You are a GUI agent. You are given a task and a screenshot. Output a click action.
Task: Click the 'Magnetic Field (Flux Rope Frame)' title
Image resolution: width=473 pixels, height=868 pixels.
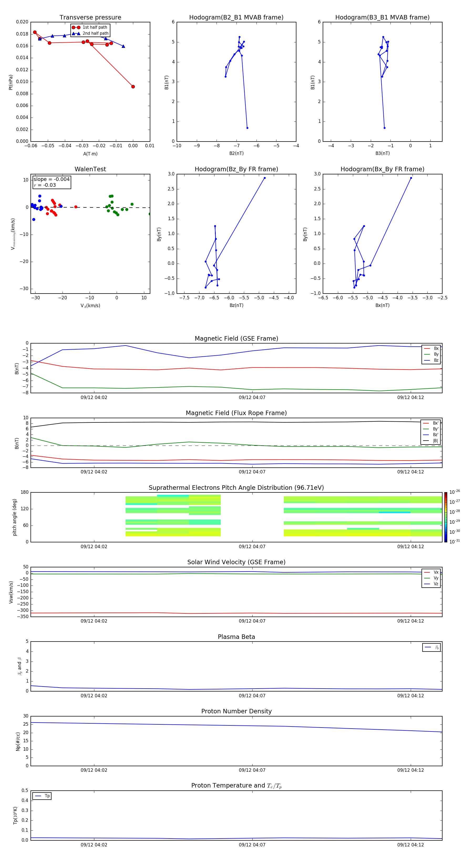[236, 413]
